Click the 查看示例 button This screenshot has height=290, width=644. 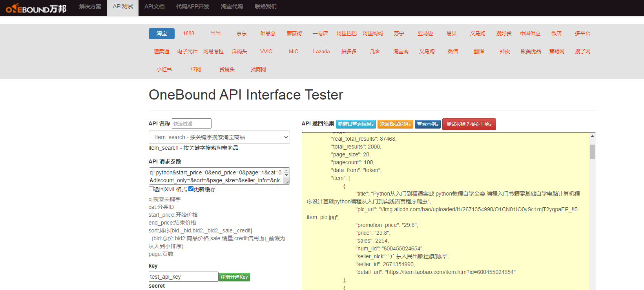coord(428,124)
